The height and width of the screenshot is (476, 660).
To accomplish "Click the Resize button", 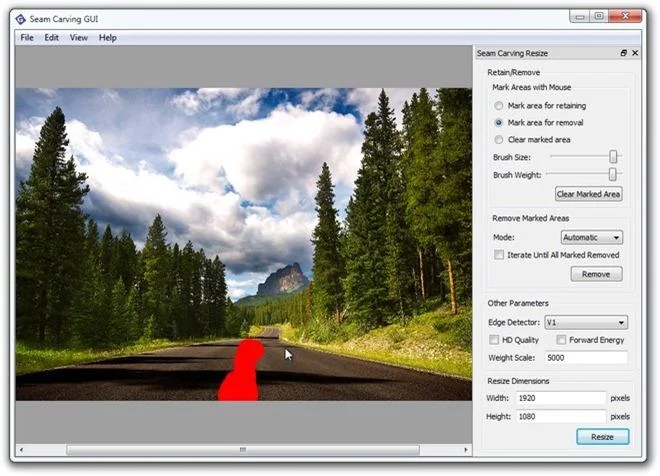I will pos(602,437).
